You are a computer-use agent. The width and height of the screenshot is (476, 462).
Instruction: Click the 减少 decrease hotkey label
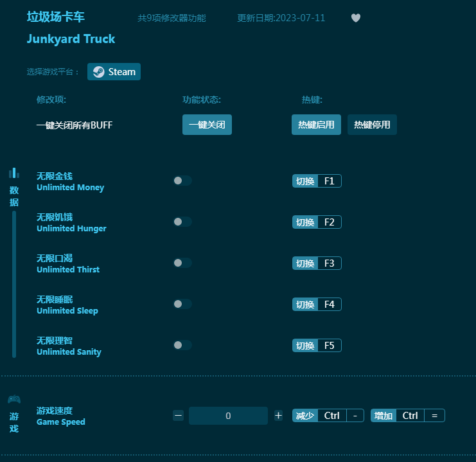coord(305,416)
